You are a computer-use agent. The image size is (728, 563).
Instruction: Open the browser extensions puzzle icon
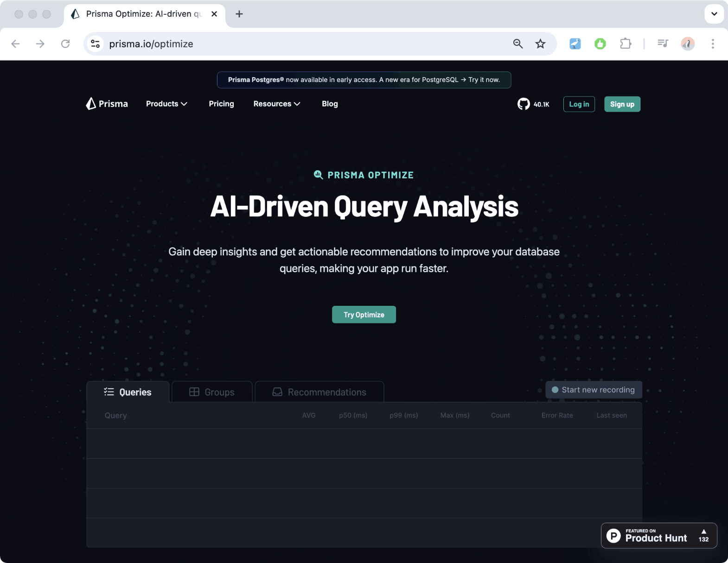click(x=626, y=44)
